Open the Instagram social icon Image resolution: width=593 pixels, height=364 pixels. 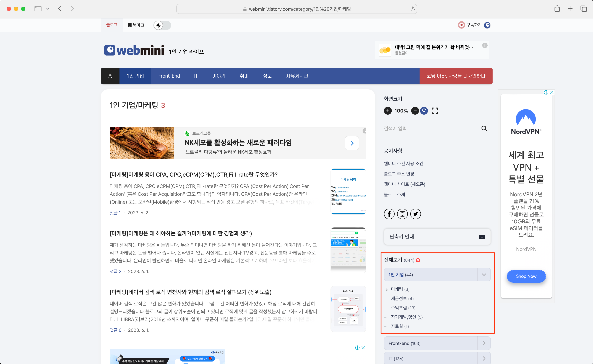[x=402, y=214]
